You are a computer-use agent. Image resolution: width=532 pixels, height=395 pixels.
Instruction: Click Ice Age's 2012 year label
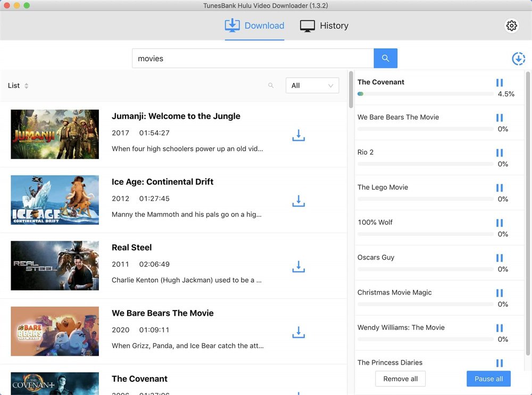click(120, 199)
